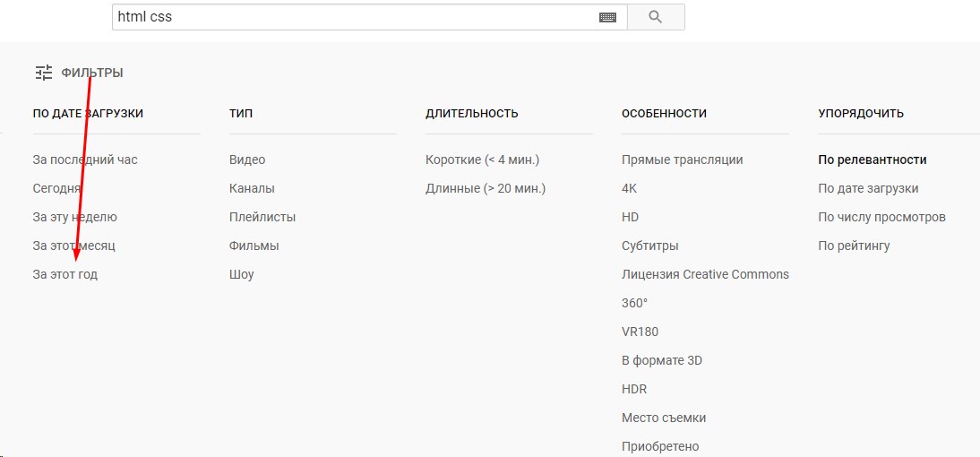Click the 'УПОРЯДОЧИТЬ' column header
Screen dimensions: 980x457
point(861,114)
